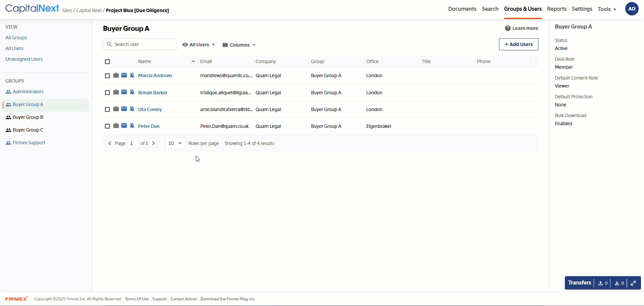
Task: Click the muted bell icon for Marcia Andrews
Action: coord(132,75)
